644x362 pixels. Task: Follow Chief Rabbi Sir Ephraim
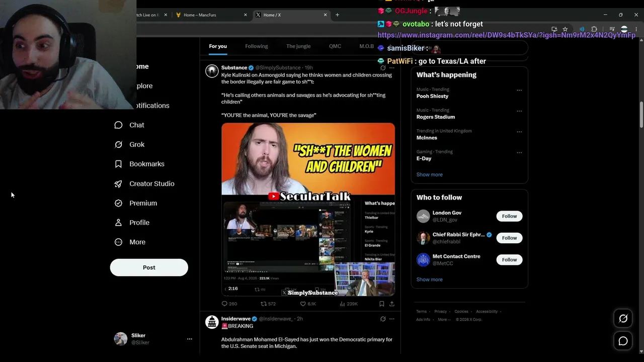[x=509, y=238]
